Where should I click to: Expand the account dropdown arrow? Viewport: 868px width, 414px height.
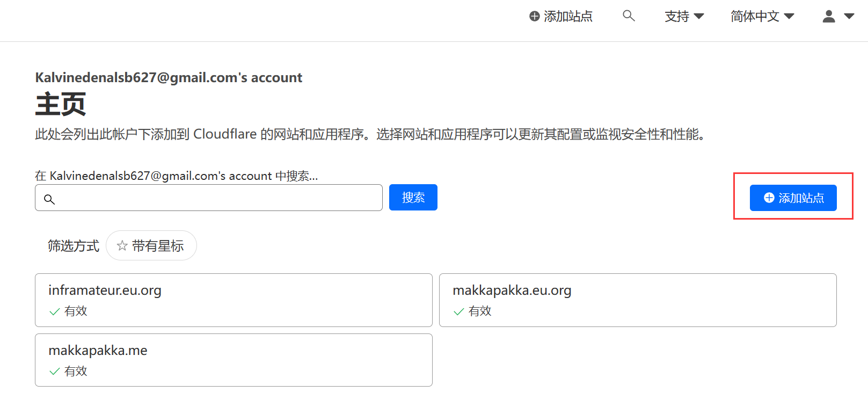[849, 17]
